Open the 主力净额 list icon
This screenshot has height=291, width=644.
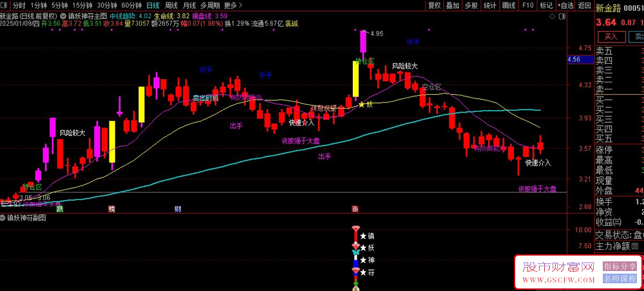(x=636, y=247)
